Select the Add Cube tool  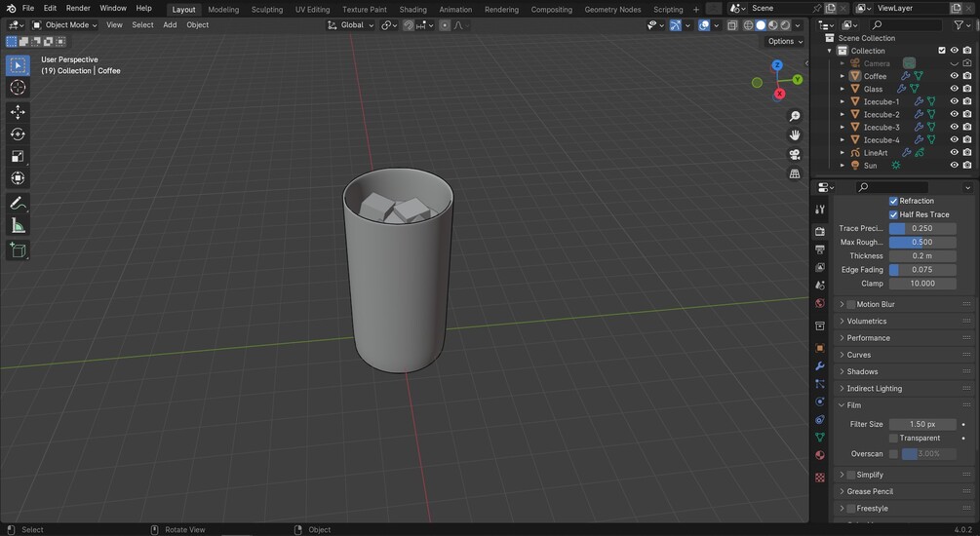tap(18, 250)
